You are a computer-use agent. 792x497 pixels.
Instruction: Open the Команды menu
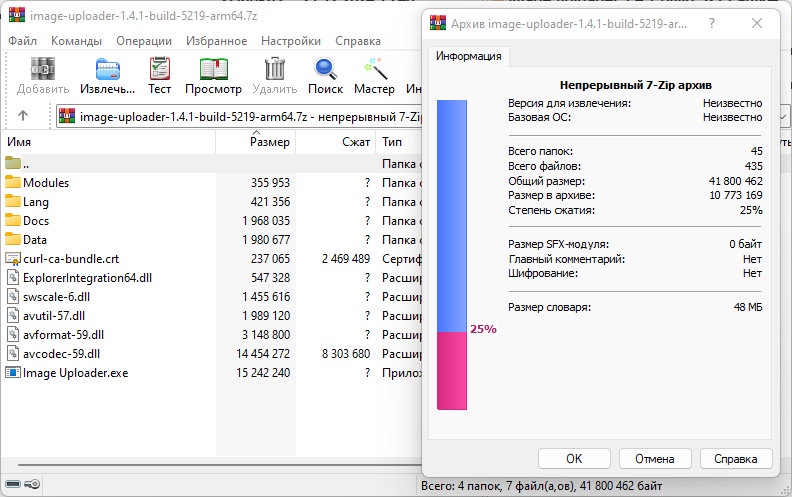pyautogui.click(x=76, y=41)
